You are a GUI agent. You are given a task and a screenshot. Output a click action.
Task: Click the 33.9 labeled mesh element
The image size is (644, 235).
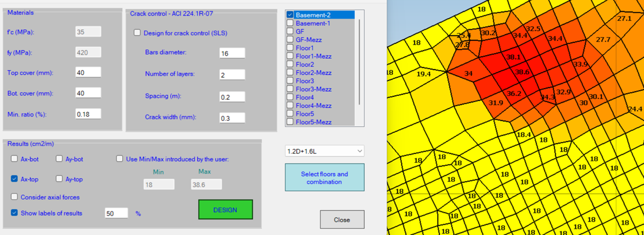pyautogui.click(x=580, y=64)
